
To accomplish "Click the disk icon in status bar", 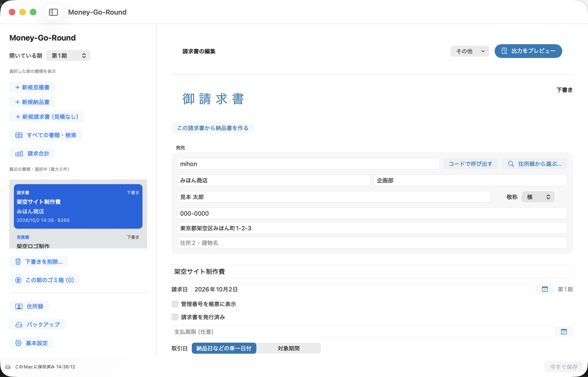I will [x=8, y=367].
